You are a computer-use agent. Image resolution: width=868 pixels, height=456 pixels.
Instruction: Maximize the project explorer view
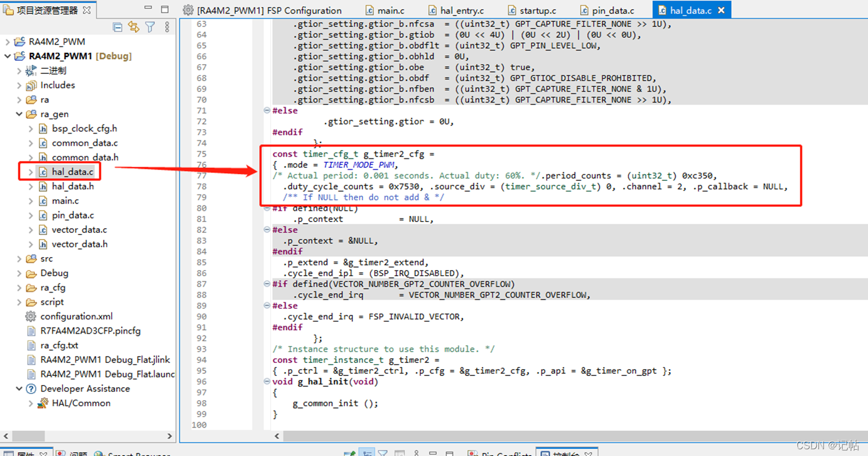[x=165, y=9]
